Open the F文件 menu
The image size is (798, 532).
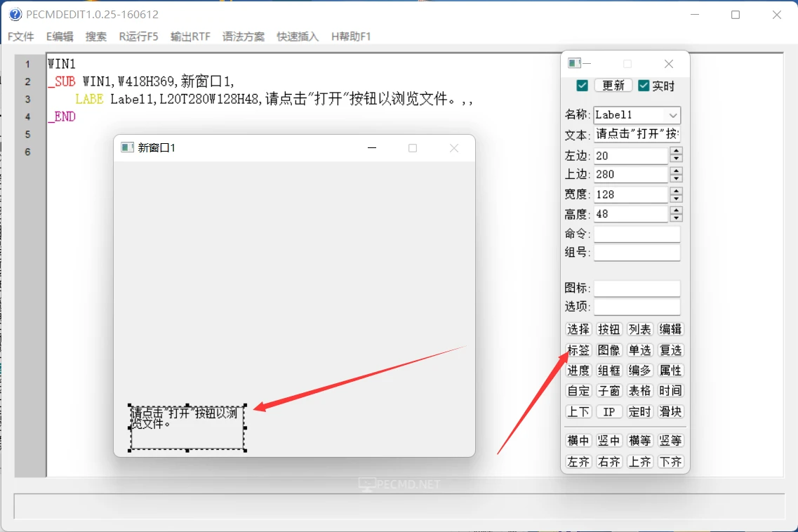click(x=21, y=36)
